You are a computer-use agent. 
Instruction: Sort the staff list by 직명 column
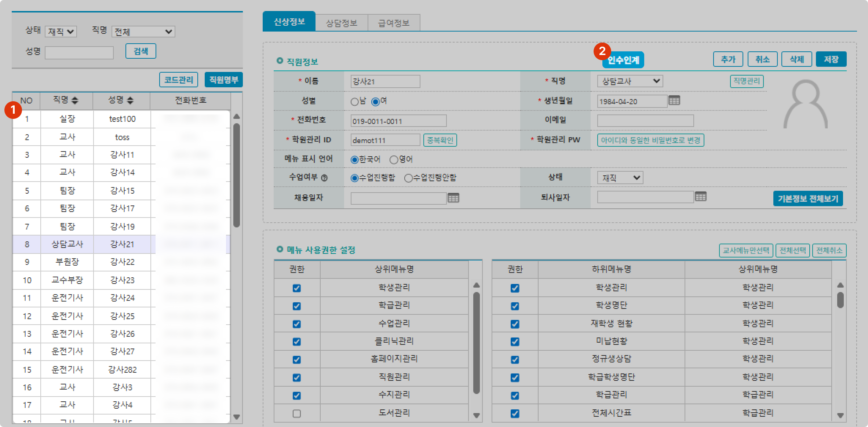75,100
